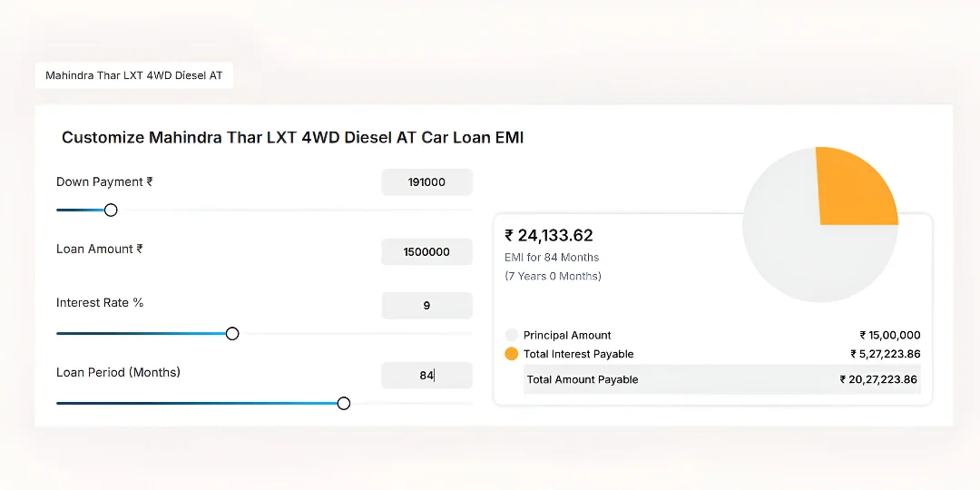Screen dimensions: 980x490
Task: Focus the Loan Period input showing 84
Action: (x=426, y=375)
